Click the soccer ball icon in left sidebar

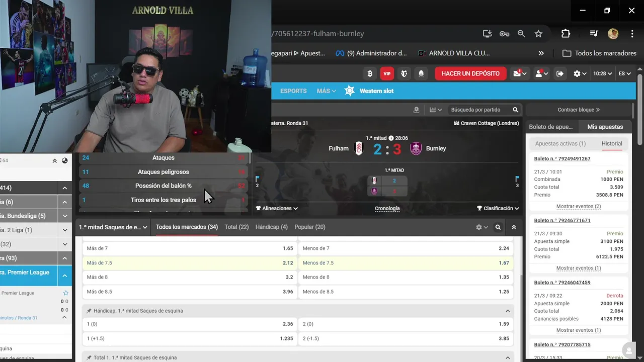click(x=64, y=161)
